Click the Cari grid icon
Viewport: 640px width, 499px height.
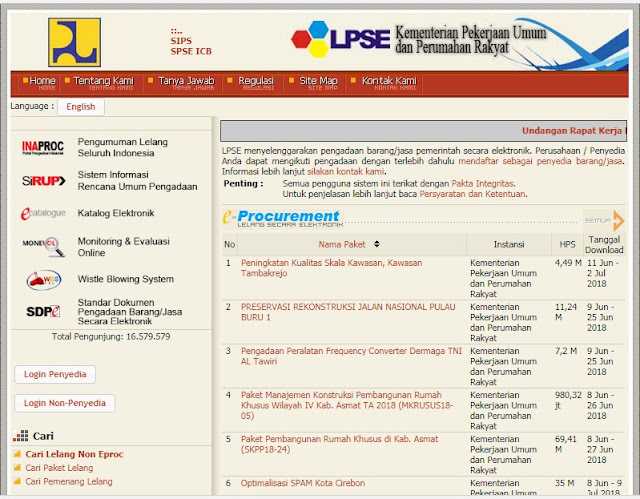point(20,436)
